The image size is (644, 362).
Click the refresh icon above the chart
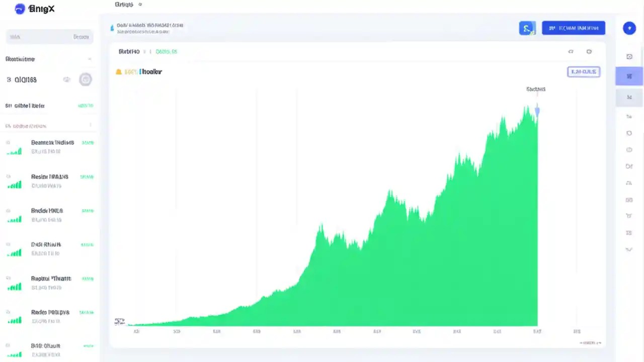pos(571,51)
